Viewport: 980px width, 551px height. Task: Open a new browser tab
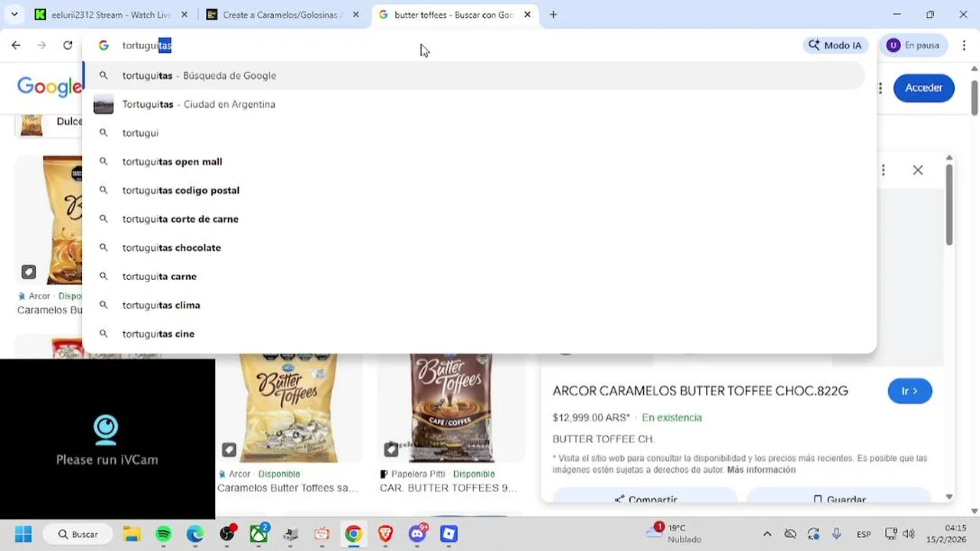coord(554,15)
